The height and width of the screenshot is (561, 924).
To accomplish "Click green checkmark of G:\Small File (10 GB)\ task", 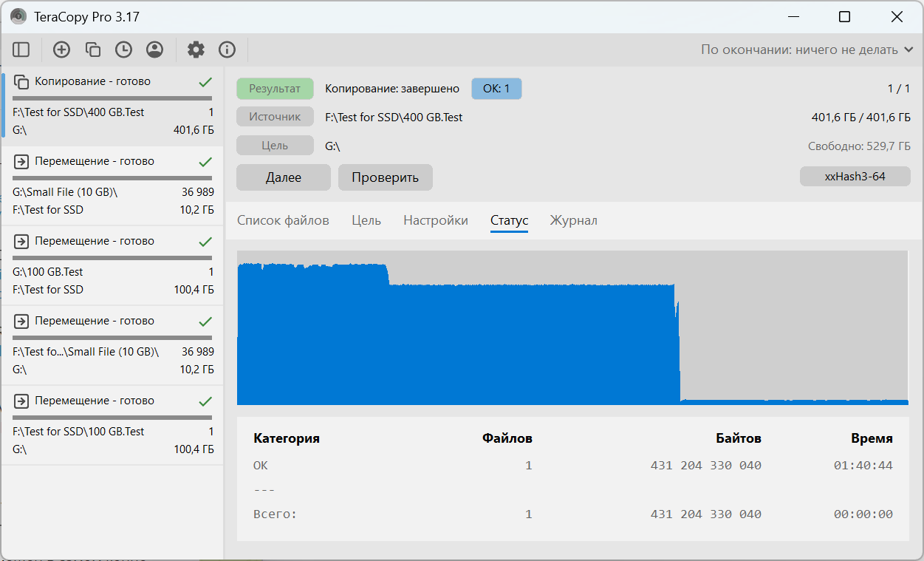I will (x=205, y=162).
